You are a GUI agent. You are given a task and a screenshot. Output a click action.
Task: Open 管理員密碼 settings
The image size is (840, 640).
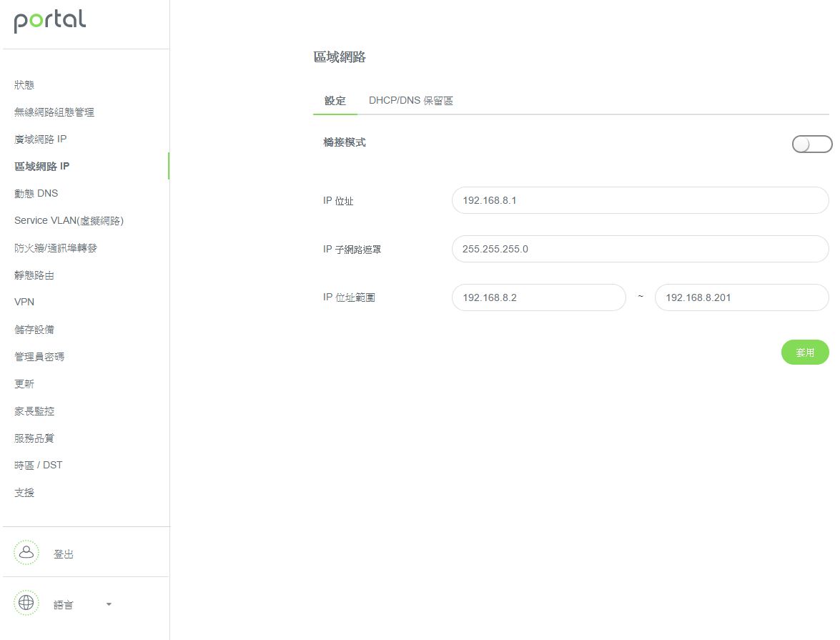[x=39, y=356]
